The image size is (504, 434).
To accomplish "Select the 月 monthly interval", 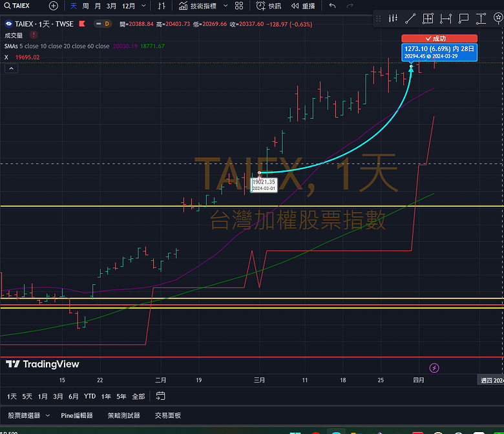I will 98,6.
